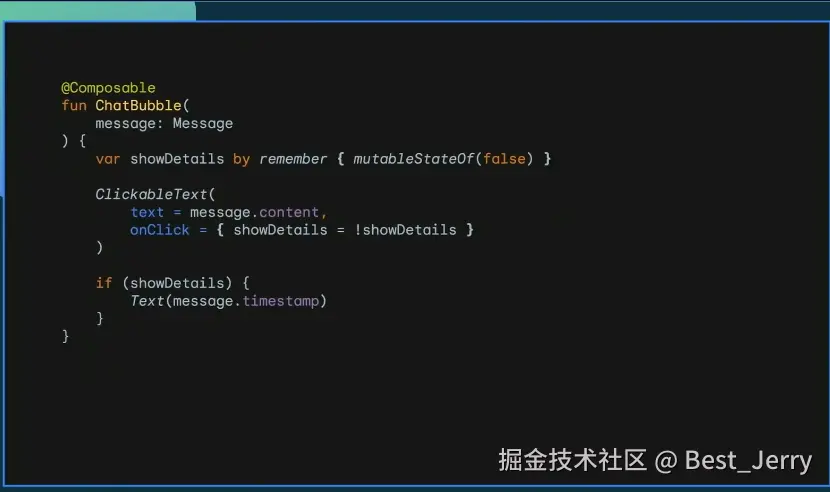830x492 pixels.
Task: Click showDetails in the var declaration
Action: coord(177,159)
